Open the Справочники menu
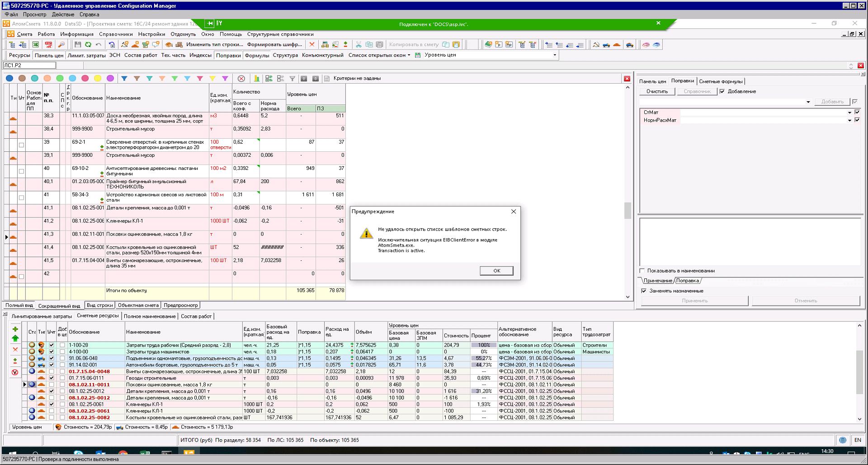The width and height of the screenshot is (868, 465). coord(116,34)
